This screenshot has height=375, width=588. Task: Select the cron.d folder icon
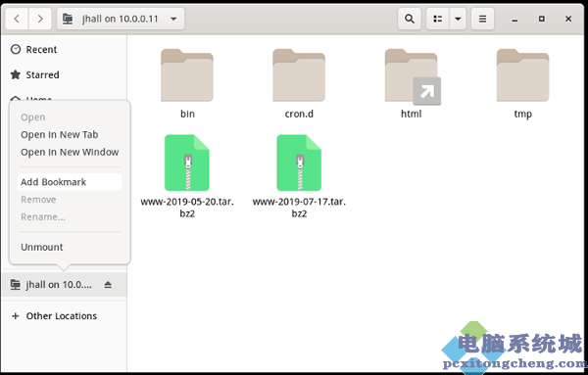click(299, 75)
